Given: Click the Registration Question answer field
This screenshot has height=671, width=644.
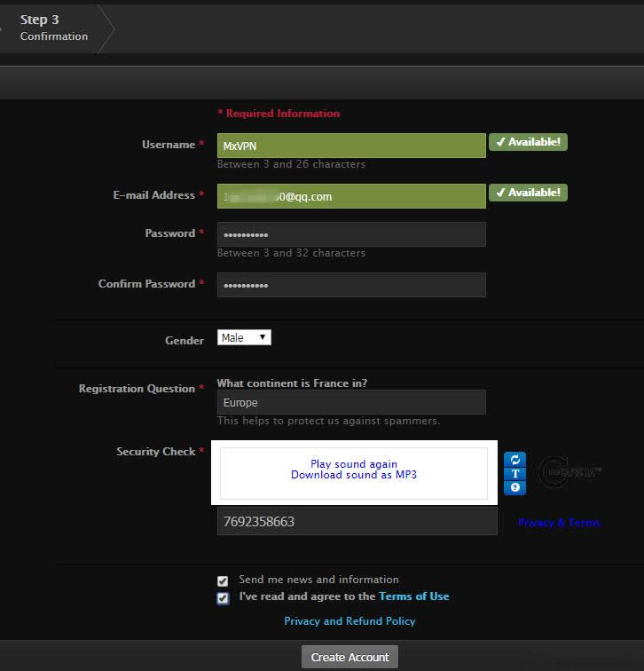Looking at the screenshot, I should click(x=351, y=402).
